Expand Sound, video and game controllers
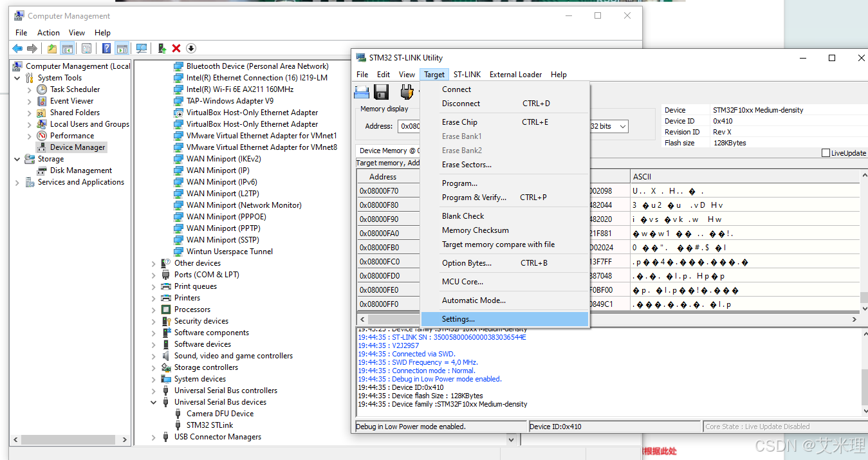The width and height of the screenshot is (868, 460). click(154, 356)
